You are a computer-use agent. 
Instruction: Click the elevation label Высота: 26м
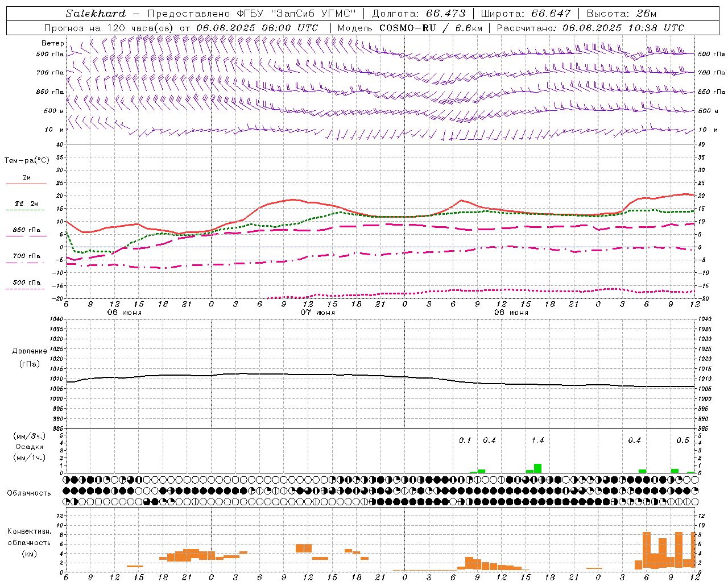[x=621, y=14]
